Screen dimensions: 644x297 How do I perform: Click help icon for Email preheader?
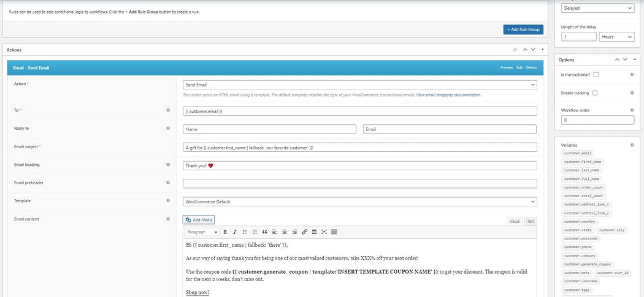(x=168, y=182)
